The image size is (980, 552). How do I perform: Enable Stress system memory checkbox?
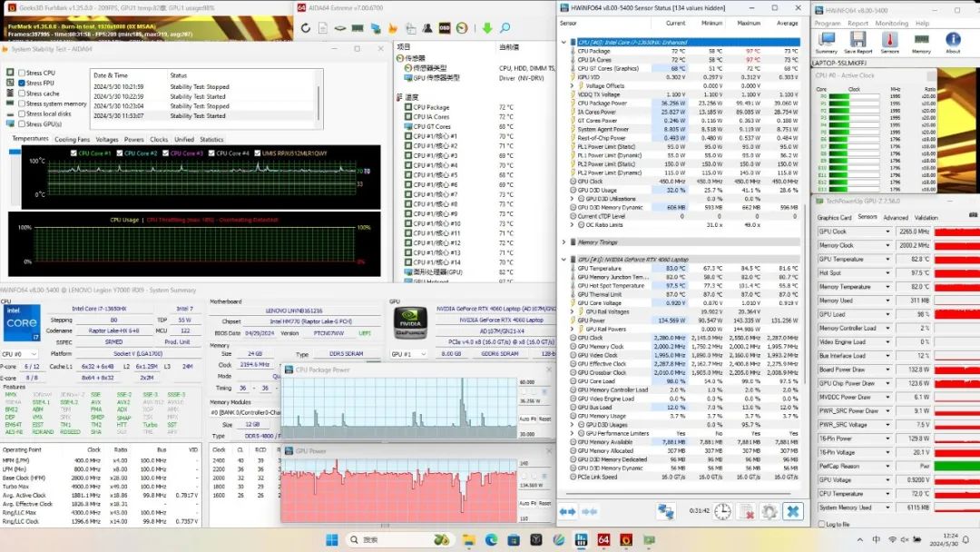[22, 103]
